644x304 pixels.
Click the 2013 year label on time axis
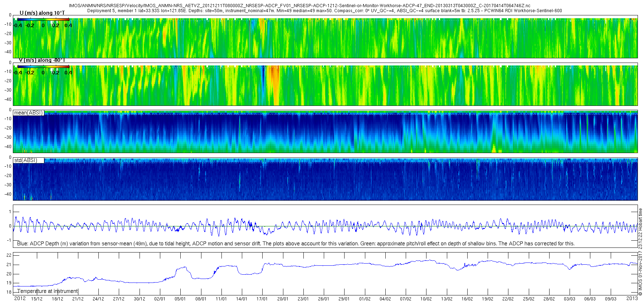pos(632,298)
